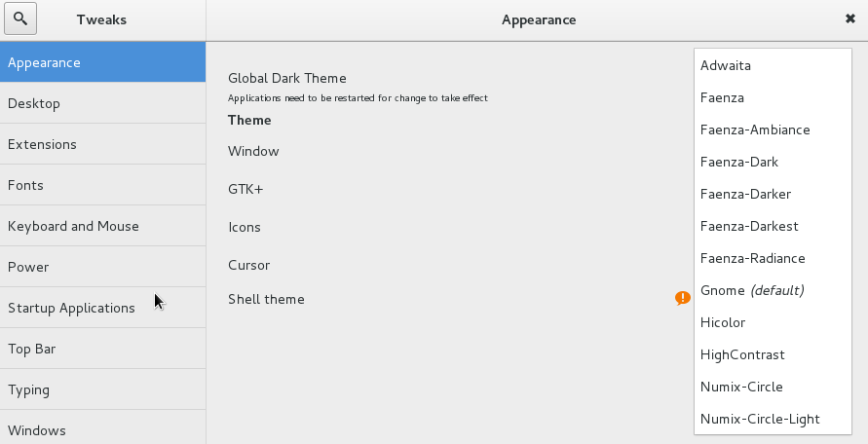Select the Appearance sidebar category

pos(103,62)
